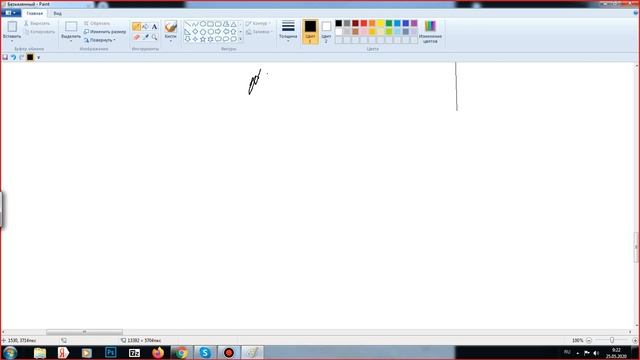Choose the straight Line shape

[187, 24]
